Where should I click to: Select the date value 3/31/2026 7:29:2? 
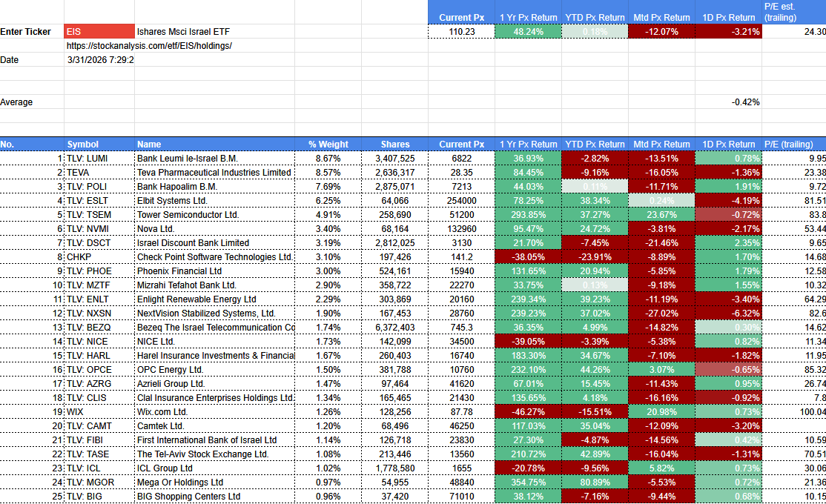tap(99, 60)
